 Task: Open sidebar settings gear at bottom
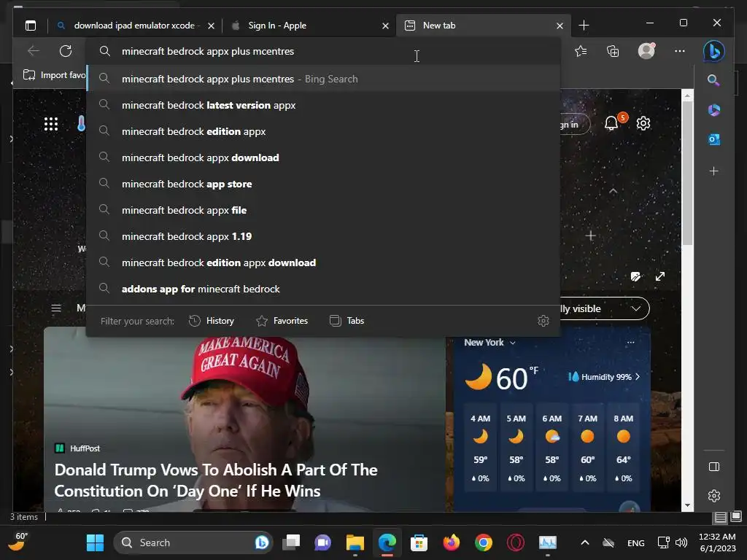pos(713,496)
